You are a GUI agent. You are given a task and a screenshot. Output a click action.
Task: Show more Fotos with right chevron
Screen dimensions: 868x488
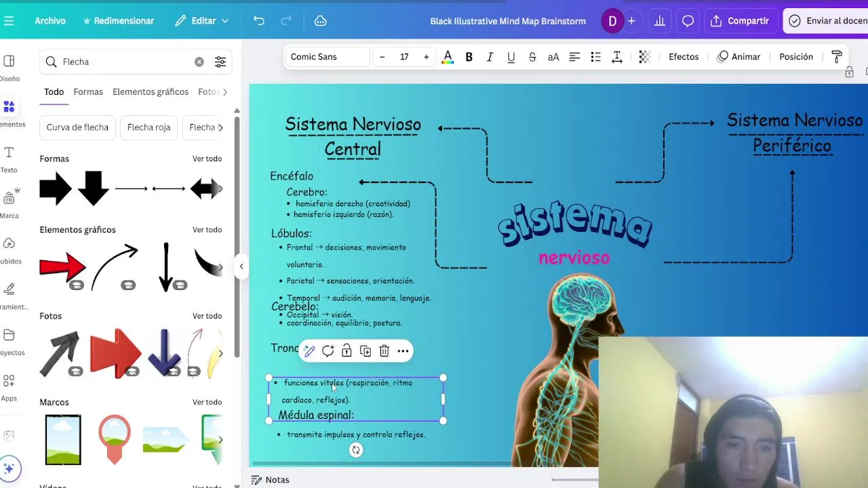tap(220, 353)
